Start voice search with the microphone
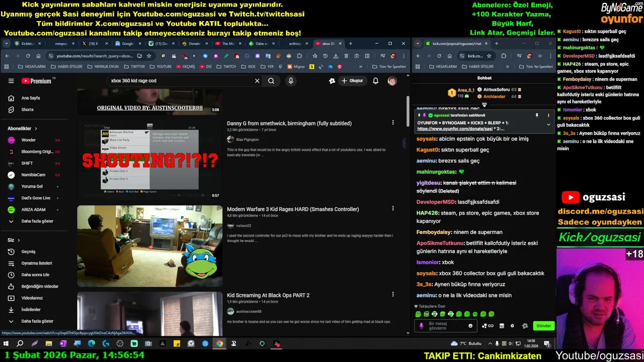 point(291,81)
